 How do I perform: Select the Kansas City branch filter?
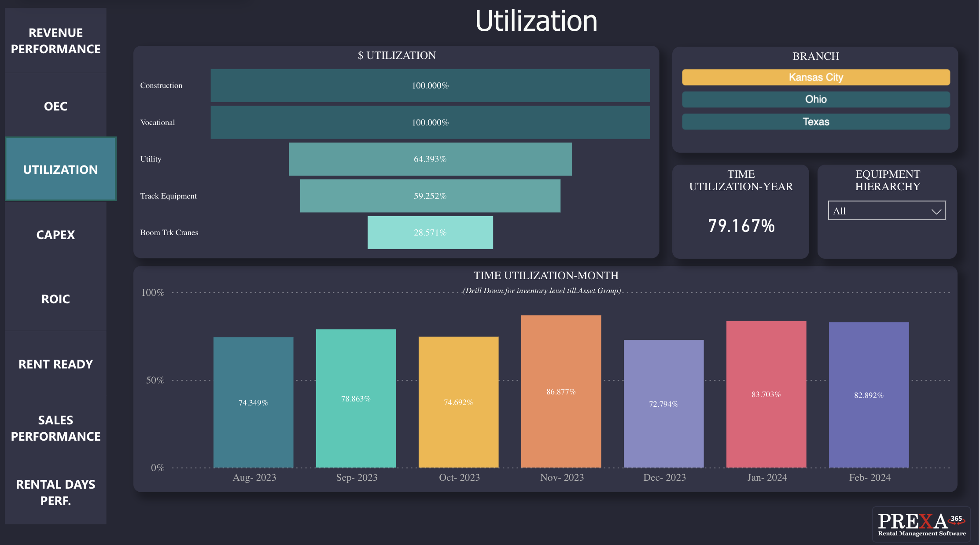(x=815, y=77)
